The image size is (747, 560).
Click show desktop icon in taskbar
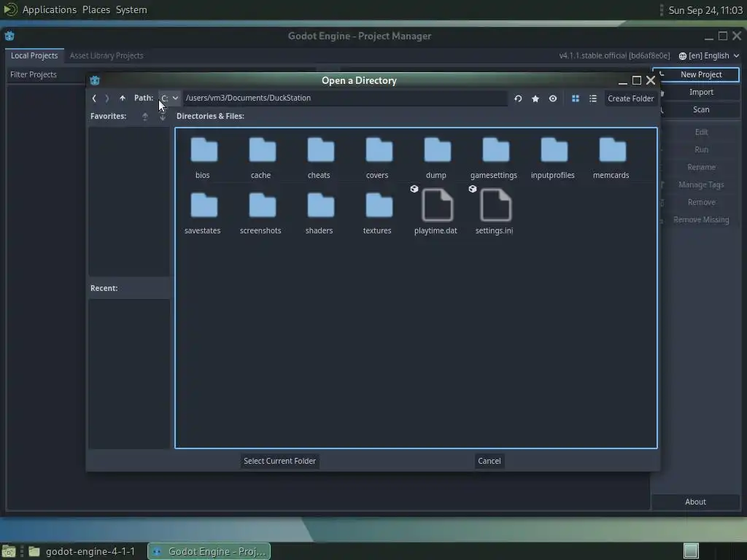9,551
